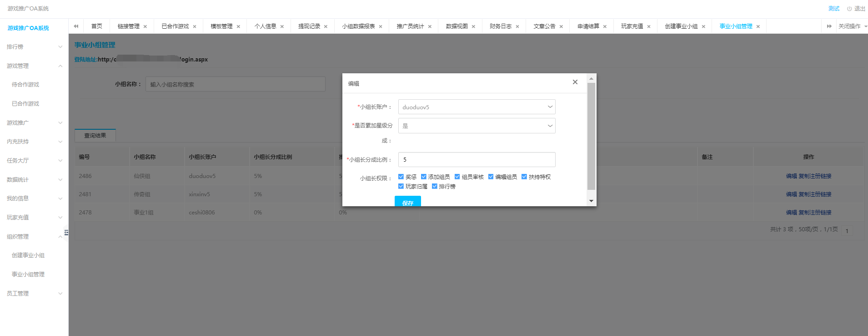Screen dimensions: 868x336
Task: Click the 小组长分成比例 input field
Action: tap(477, 160)
